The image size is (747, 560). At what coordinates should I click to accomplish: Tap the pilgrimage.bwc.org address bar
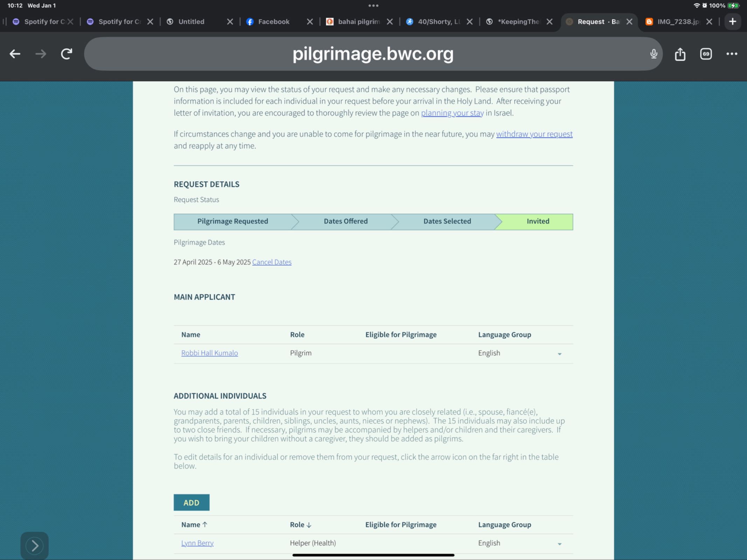(372, 54)
